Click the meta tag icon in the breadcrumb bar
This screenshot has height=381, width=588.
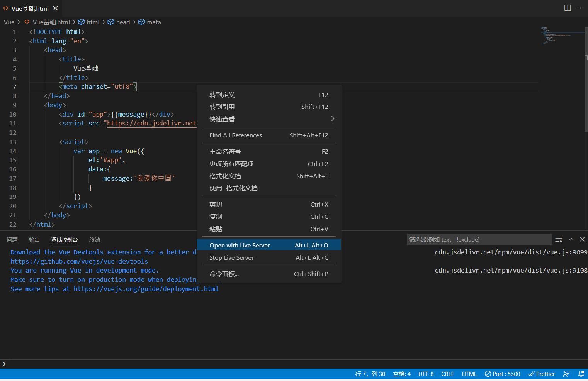point(142,22)
